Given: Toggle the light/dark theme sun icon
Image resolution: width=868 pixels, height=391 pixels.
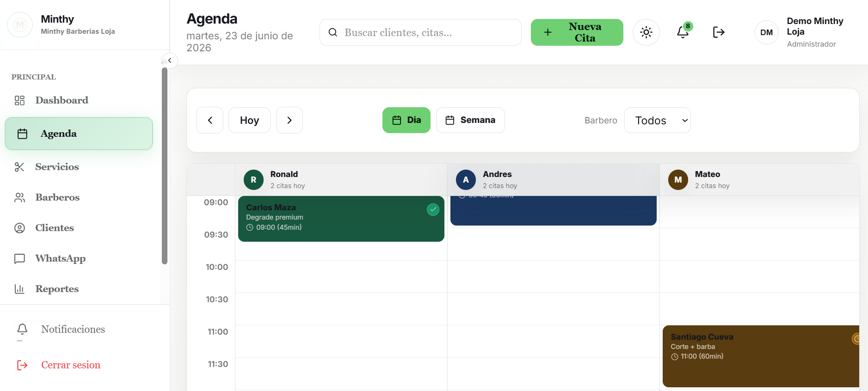Looking at the screenshot, I should (x=646, y=32).
